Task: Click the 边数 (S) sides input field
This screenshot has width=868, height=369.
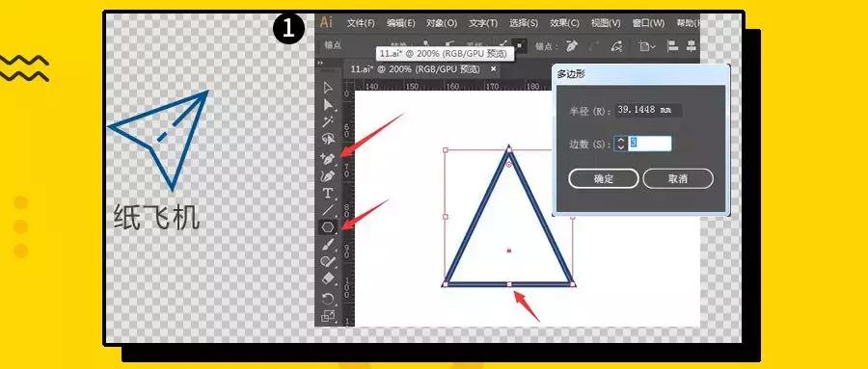Action: pyautogui.click(x=650, y=144)
